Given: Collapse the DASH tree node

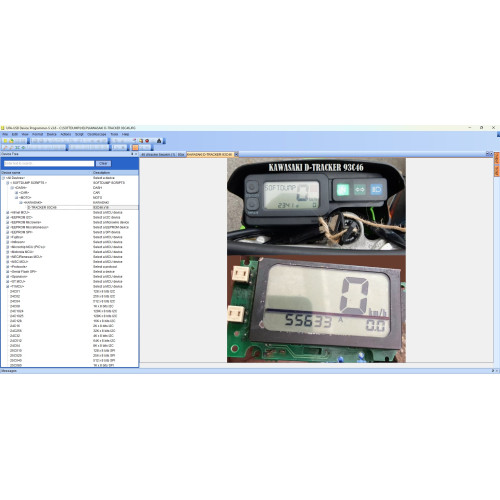Looking at the screenshot, I should (12, 188).
